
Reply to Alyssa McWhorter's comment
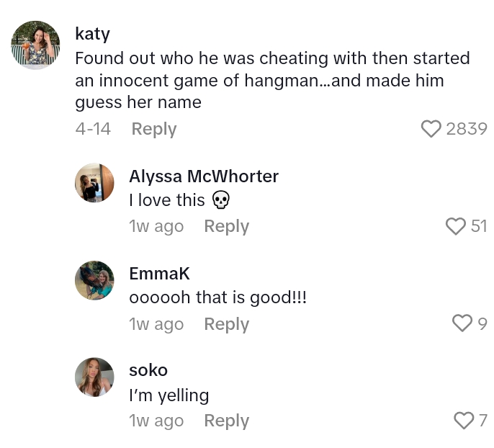coord(226,226)
